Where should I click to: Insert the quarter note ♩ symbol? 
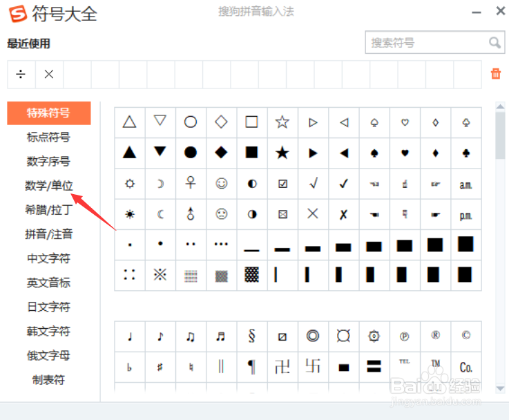130,336
